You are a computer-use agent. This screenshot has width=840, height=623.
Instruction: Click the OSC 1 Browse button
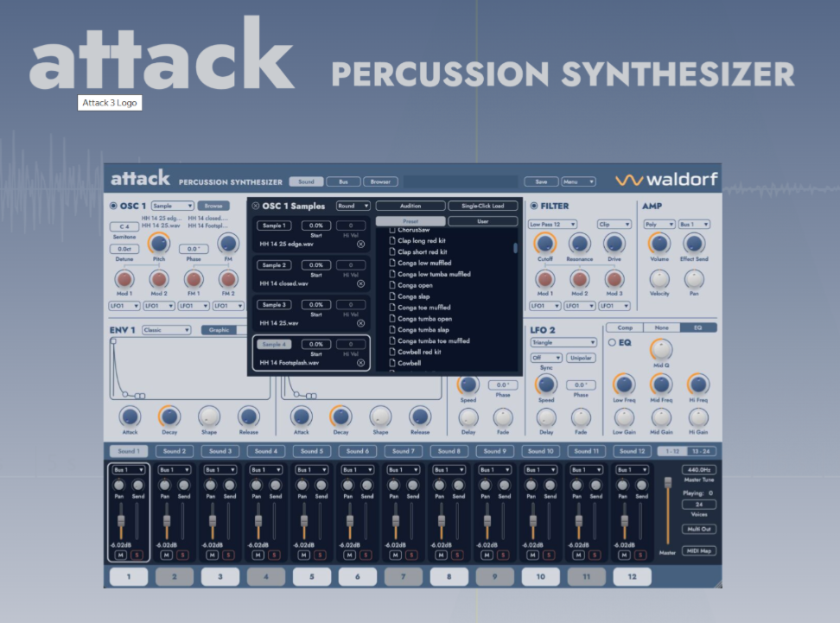[x=213, y=206]
